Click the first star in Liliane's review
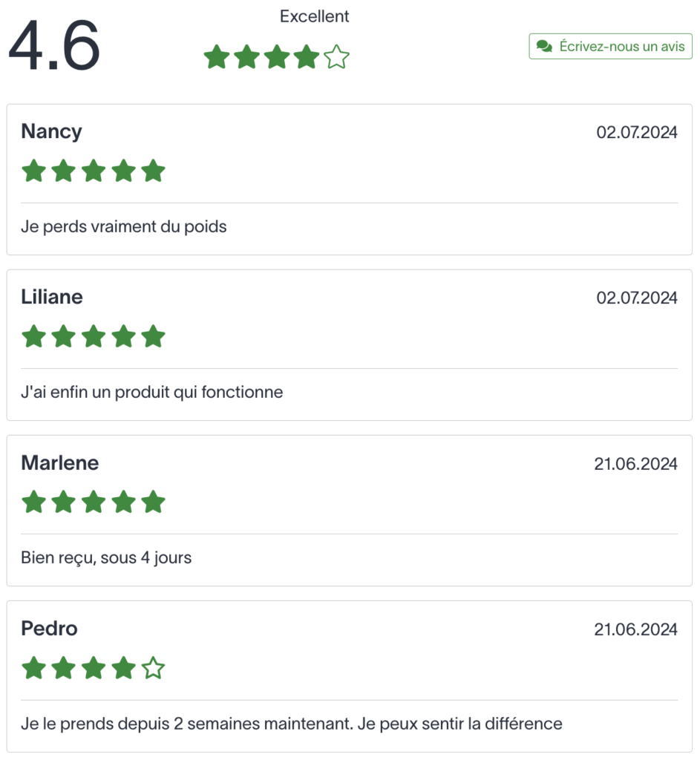Screen dimensions: 700x760 point(34,336)
